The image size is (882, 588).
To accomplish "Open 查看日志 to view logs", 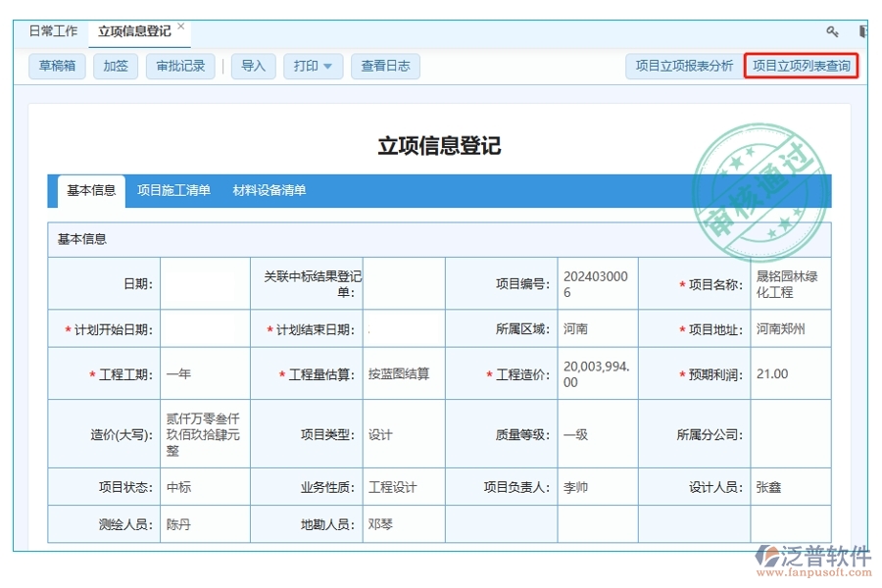I will [385, 67].
